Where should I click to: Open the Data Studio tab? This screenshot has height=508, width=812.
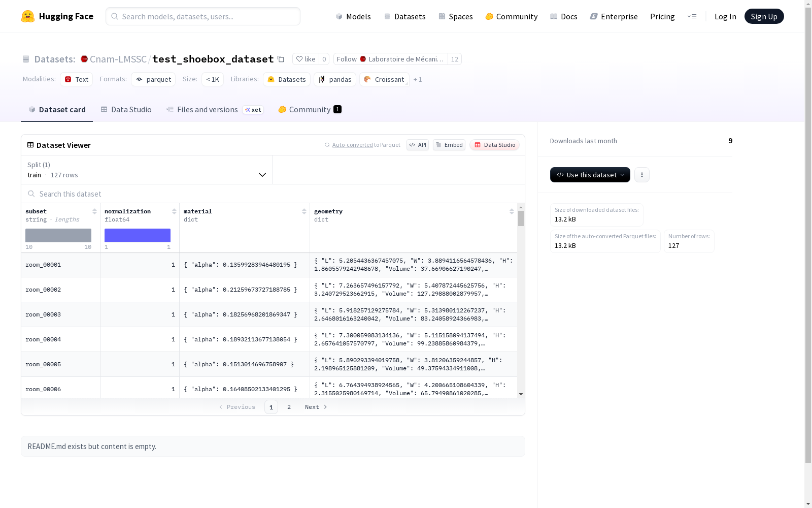click(126, 110)
